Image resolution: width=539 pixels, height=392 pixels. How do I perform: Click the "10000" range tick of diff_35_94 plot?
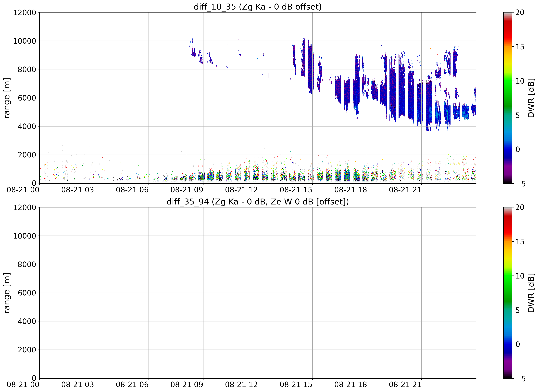pos(25,236)
